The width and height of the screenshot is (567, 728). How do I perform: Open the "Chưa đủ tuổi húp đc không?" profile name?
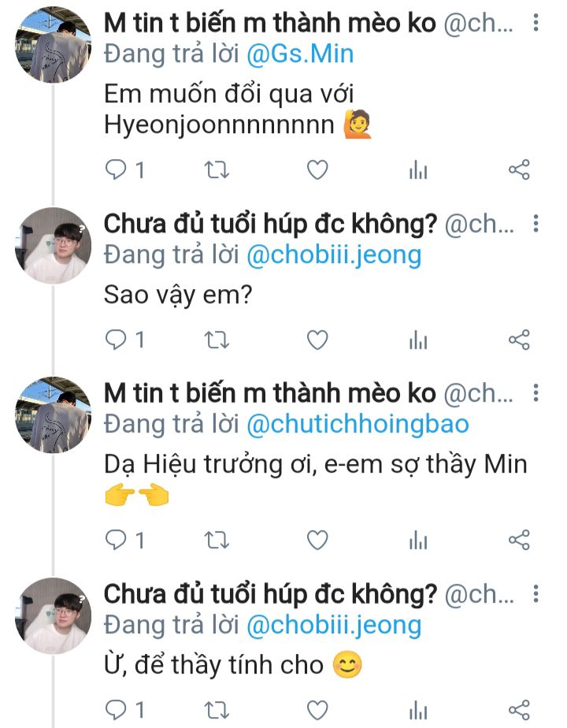[x=270, y=225]
